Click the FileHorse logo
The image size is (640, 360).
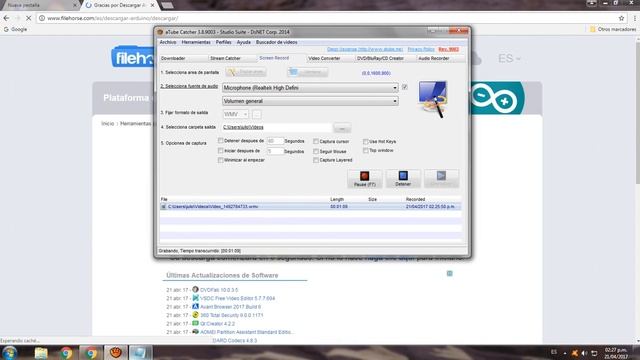133,58
